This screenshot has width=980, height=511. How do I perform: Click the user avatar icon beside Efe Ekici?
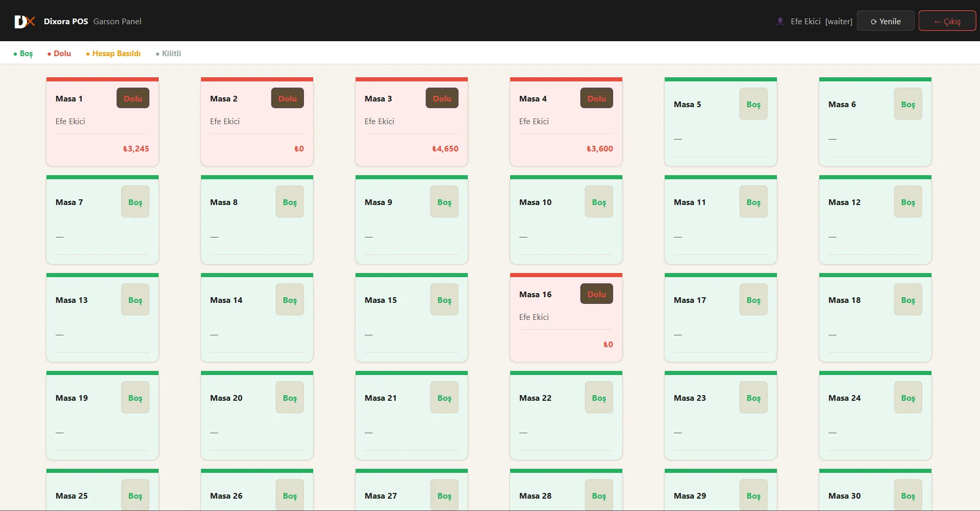click(x=780, y=21)
